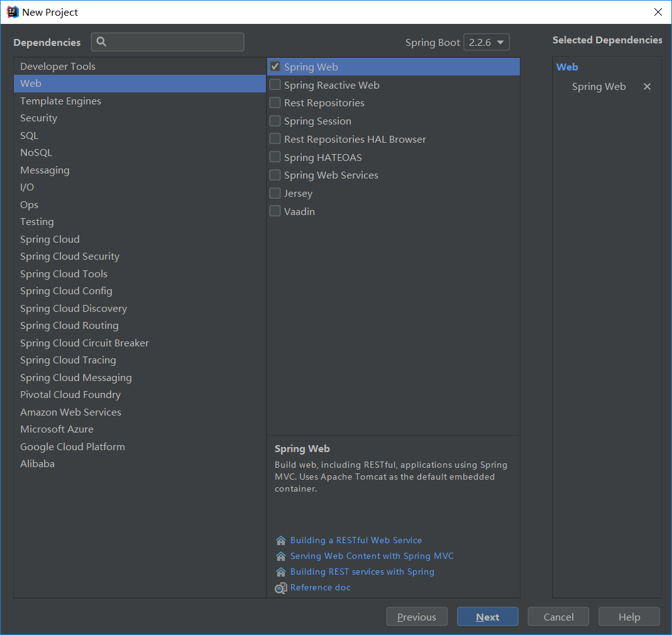
Task: Click house icon beside Building a RESTful Web Service
Action: [x=281, y=540]
